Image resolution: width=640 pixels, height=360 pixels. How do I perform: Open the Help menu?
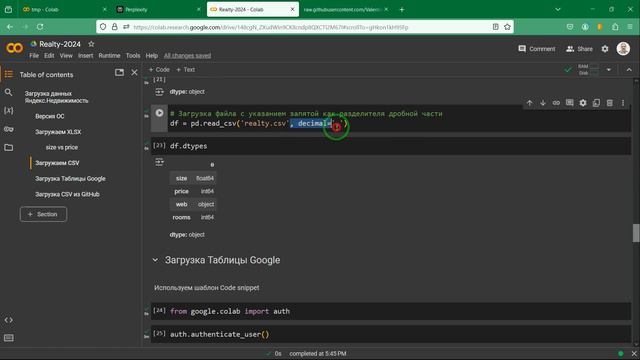tap(151, 56)
